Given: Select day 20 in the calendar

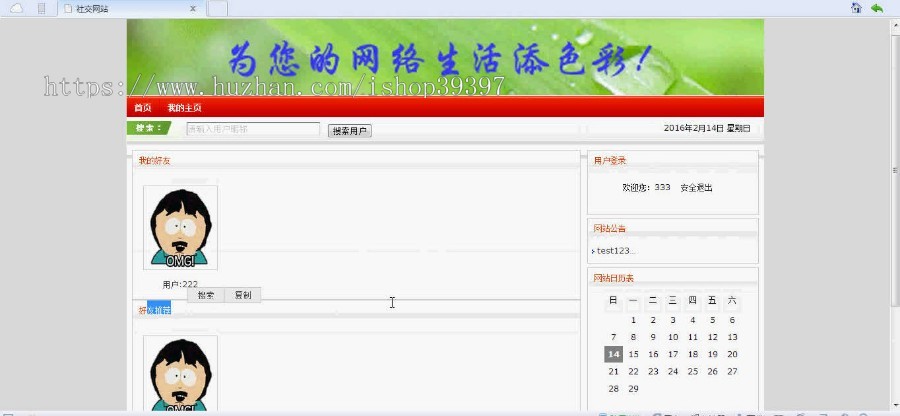Looking at the screenshot, I should (x=732, y=354).
